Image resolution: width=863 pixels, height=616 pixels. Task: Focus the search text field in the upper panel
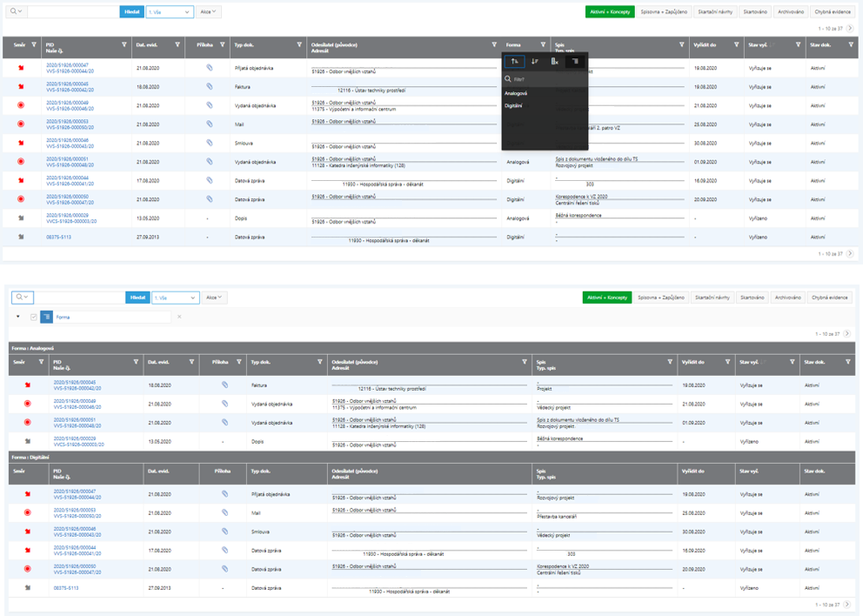pyautogui.click(x=73, y=11)
